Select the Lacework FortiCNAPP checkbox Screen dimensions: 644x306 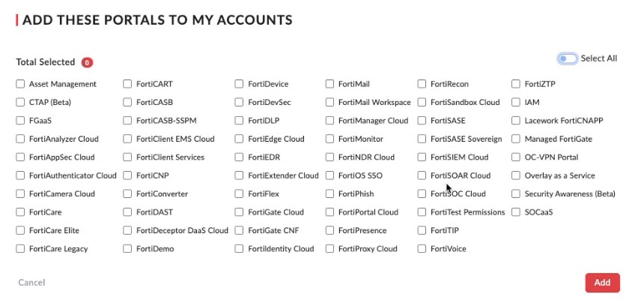[517, 121]
